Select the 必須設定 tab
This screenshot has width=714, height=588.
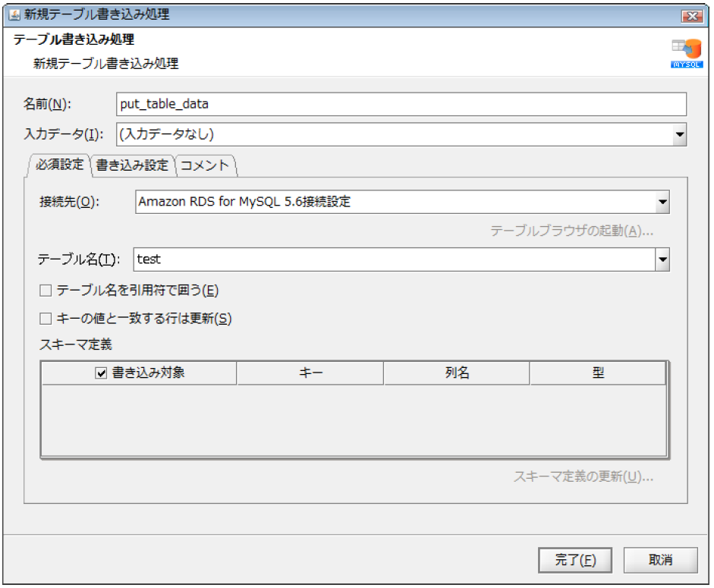click(x=59, y=165)
